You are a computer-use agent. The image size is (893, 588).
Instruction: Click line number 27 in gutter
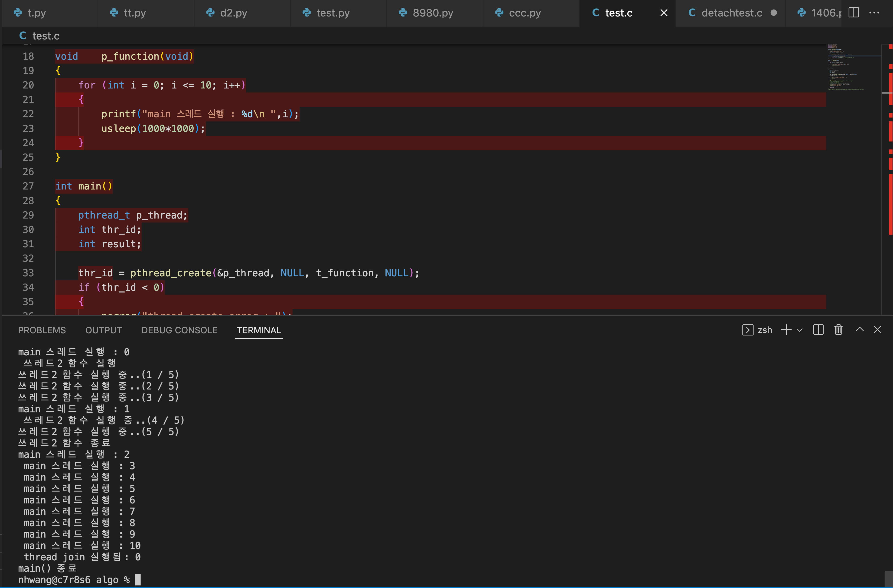pos(28,186)
